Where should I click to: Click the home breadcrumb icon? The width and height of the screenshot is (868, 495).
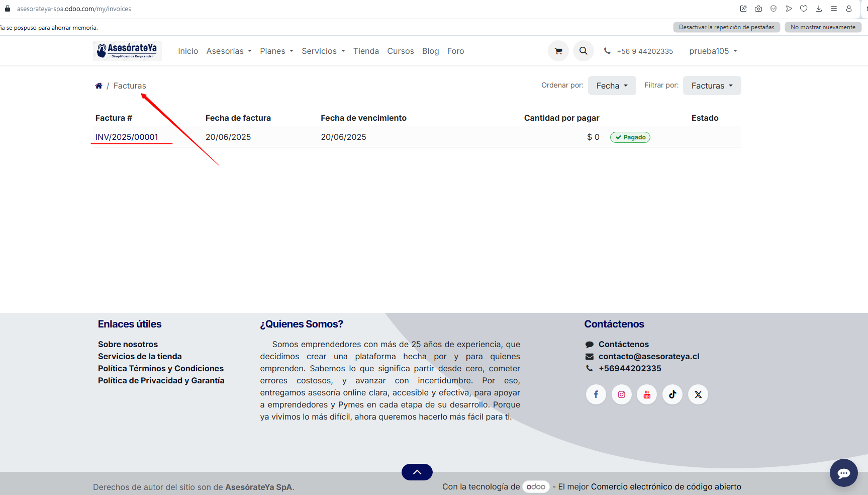99,86
